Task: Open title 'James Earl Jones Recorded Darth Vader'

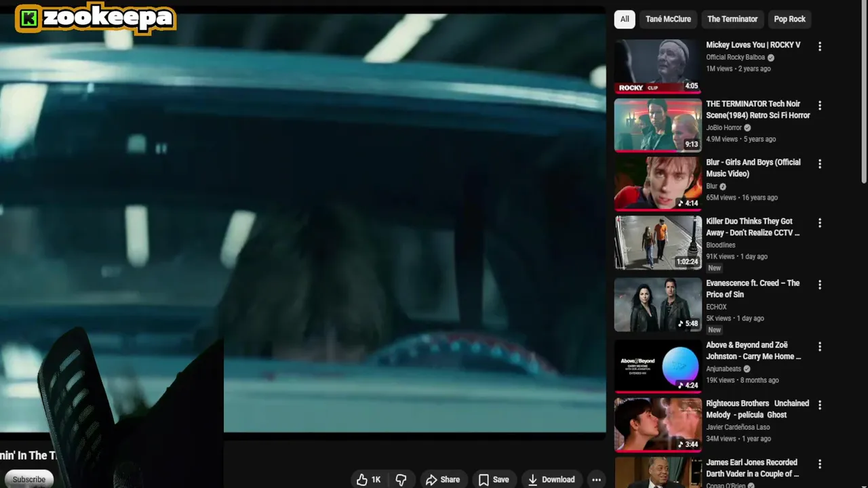Action: coord(753,468)
